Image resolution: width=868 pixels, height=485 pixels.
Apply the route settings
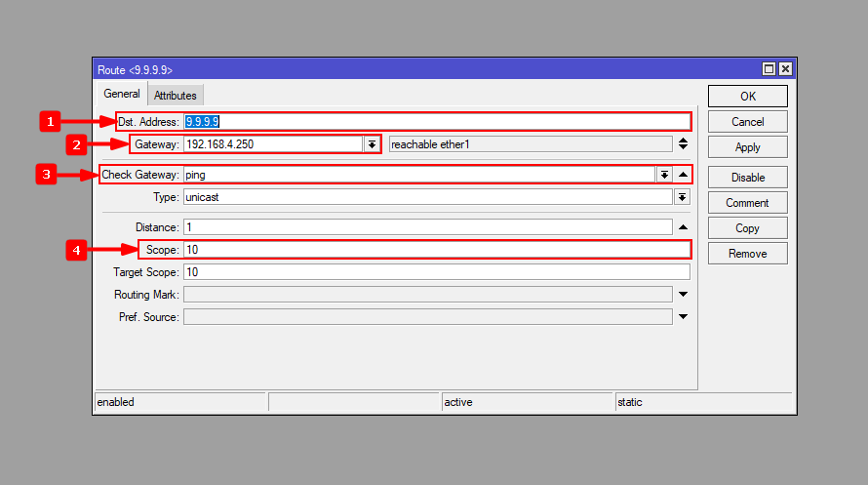(x=747, y=147)
